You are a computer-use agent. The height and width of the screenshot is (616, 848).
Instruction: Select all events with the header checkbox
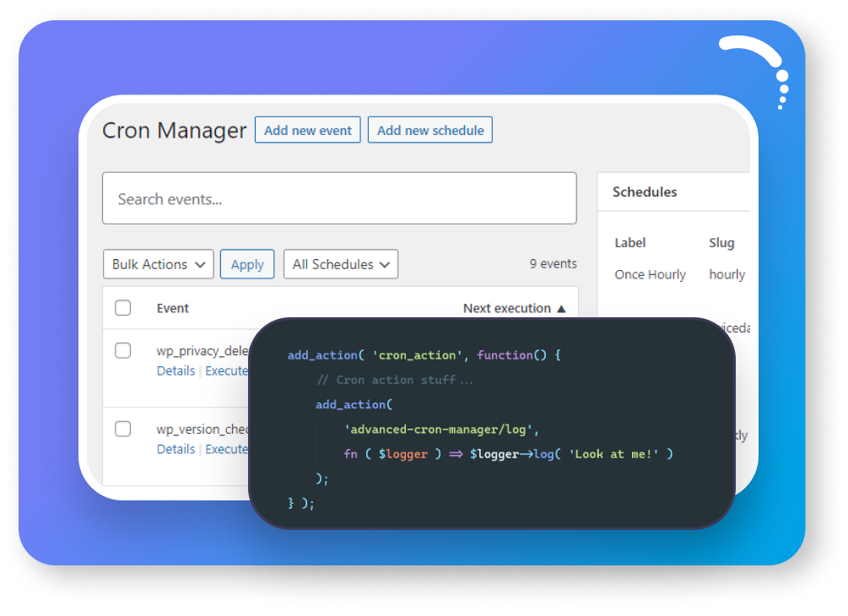(122, 308)
